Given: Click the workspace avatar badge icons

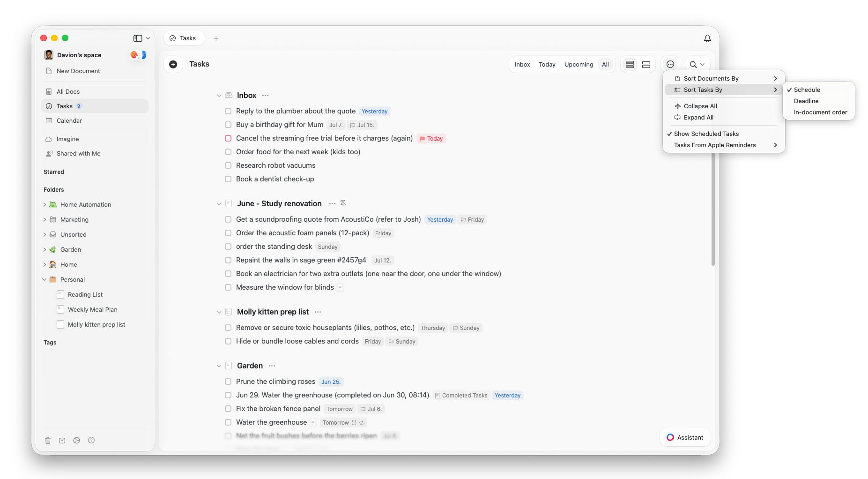Looking at the screenshot, I should click(138, 55).
